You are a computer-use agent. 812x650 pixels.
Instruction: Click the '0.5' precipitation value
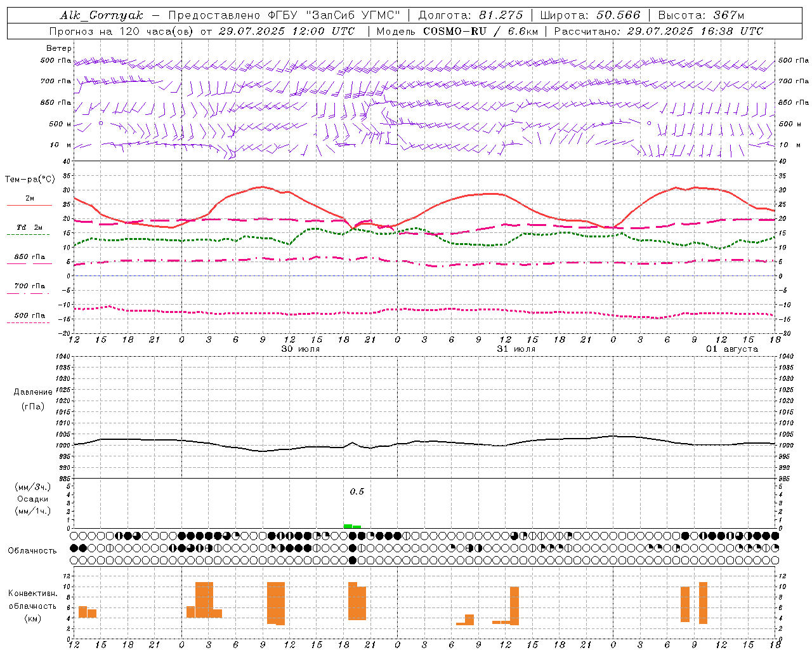(x=357, y=491)
